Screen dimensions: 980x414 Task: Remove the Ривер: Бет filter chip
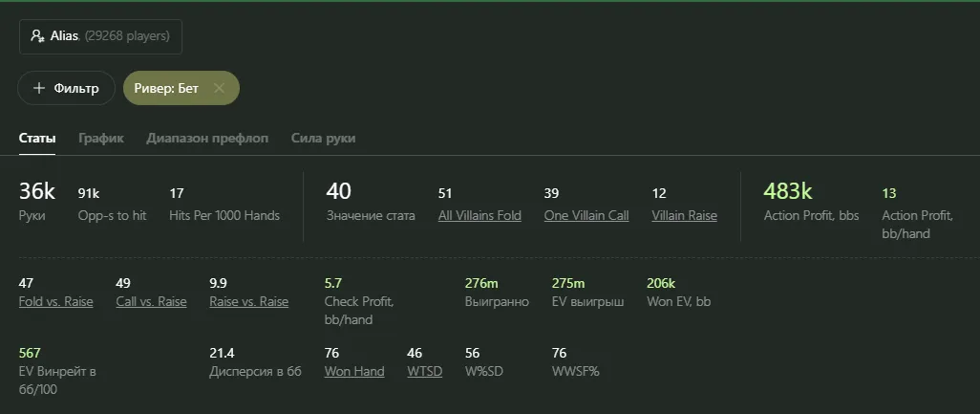click(x=219, y=88)
